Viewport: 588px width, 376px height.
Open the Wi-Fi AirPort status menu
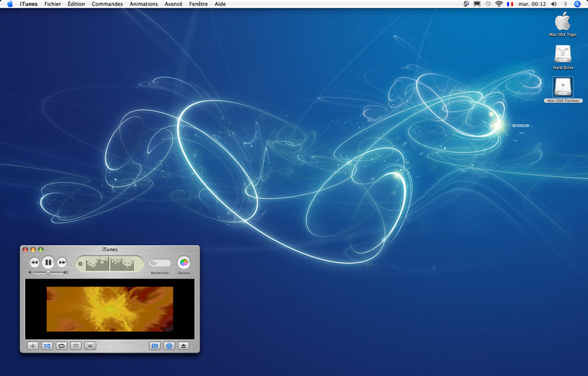[x=499, y=4]
